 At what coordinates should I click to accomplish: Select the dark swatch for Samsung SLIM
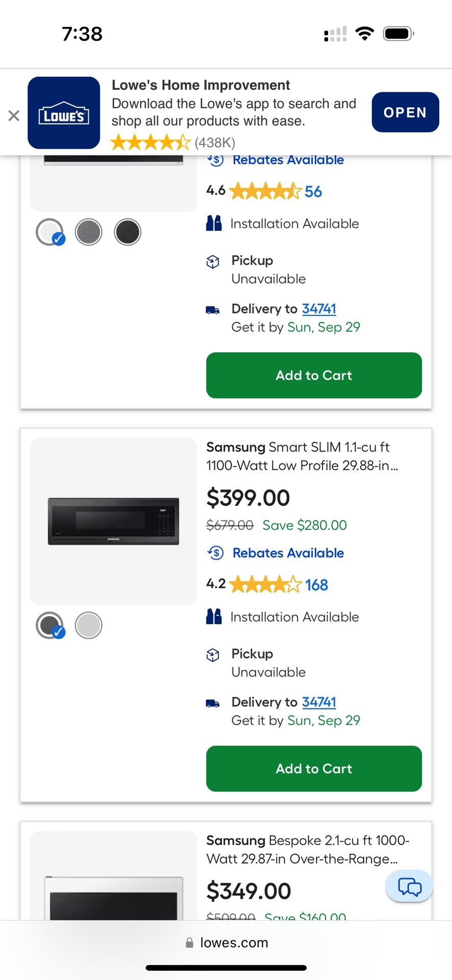pyautogui.click(x=49, y=625)
